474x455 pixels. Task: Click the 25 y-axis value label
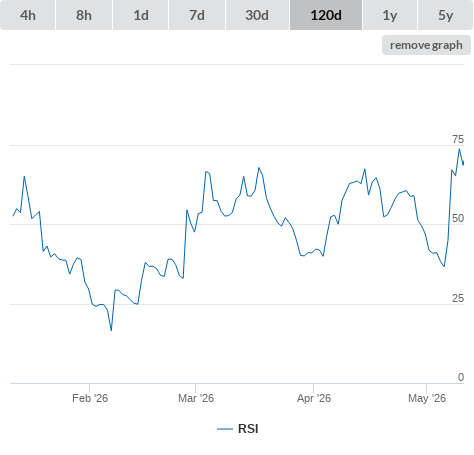pyautogui.click(x=458, y=298)
